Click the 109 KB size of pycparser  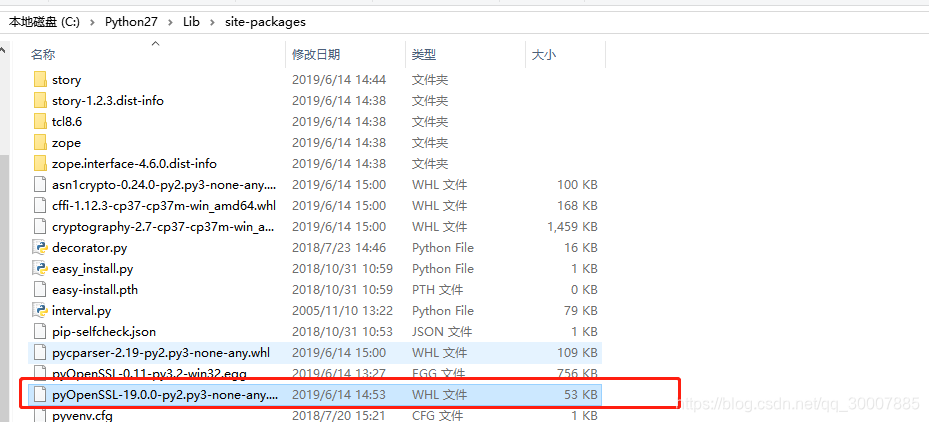(577, 353)
